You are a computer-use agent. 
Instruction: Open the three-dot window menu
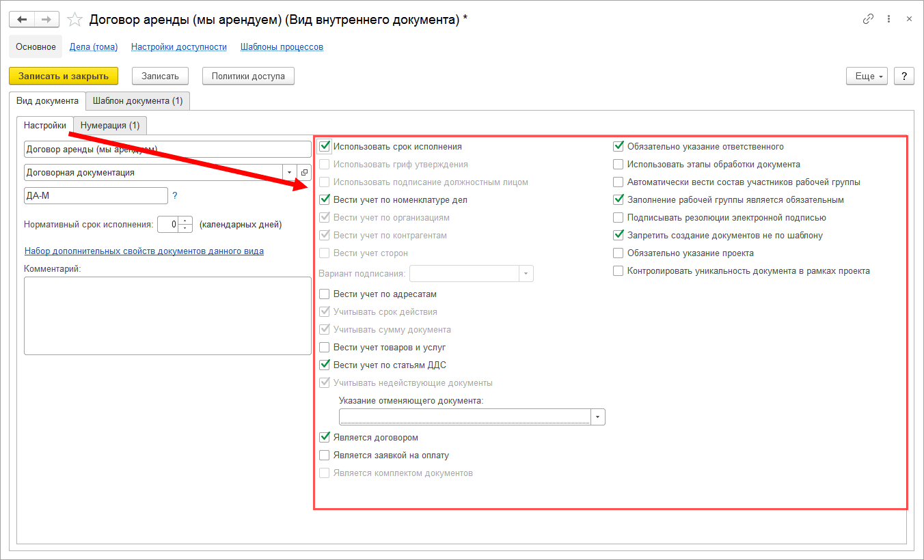[888, 19]
